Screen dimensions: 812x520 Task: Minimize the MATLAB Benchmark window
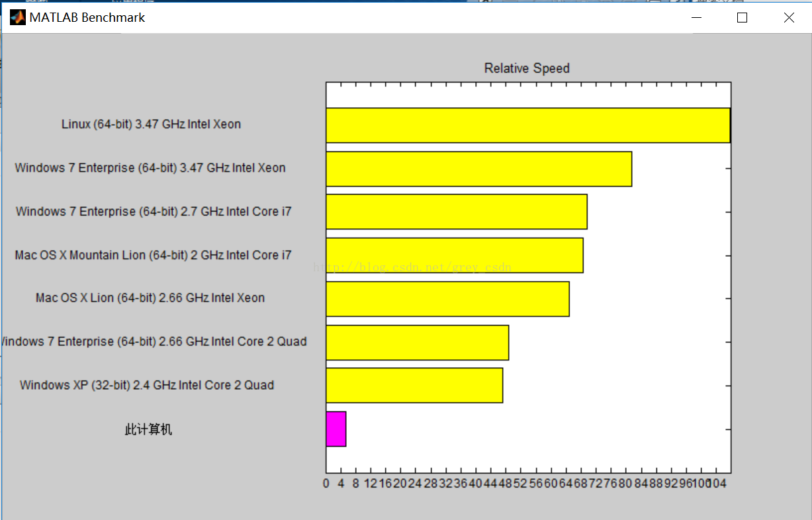click(696, 18)
